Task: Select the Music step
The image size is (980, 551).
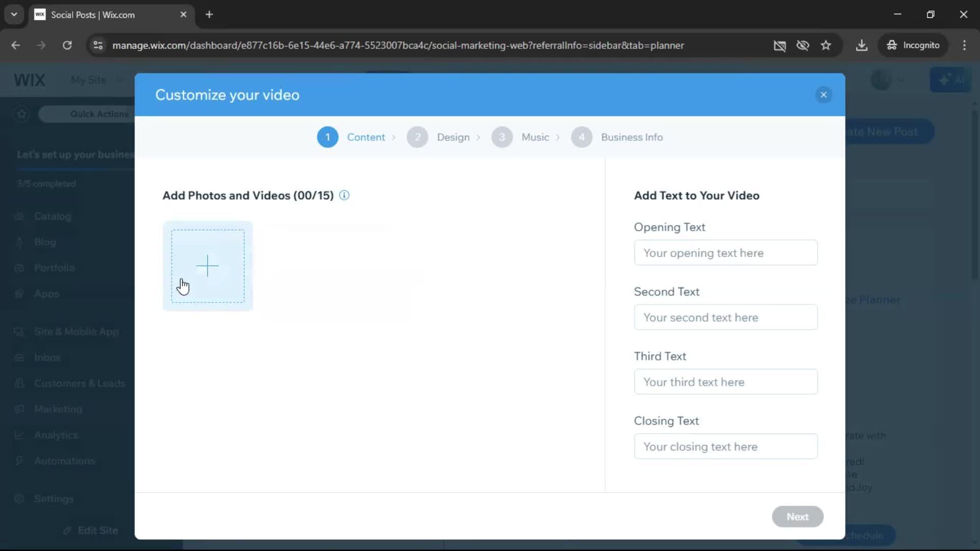Action: point(535,137)
